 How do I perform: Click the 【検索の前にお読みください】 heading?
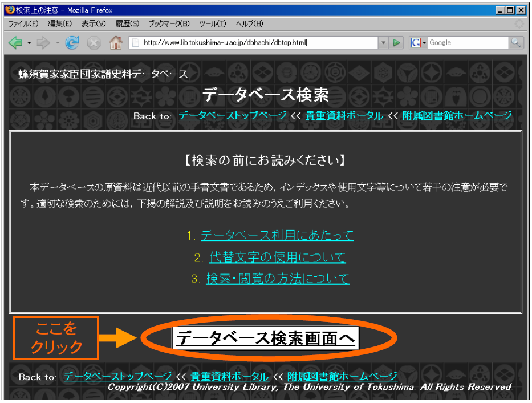click(266, 160)
